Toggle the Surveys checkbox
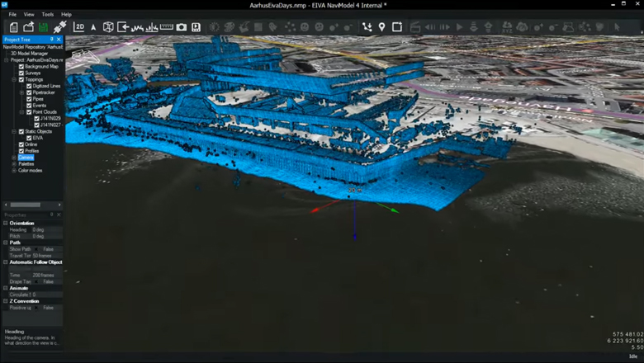The width and height of the screenshot is (644, 363). coord(21,73)
